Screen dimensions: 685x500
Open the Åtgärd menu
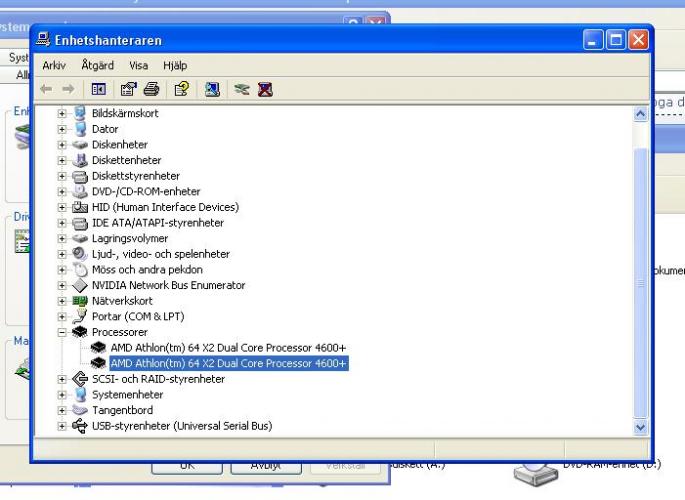coord(98,65)
